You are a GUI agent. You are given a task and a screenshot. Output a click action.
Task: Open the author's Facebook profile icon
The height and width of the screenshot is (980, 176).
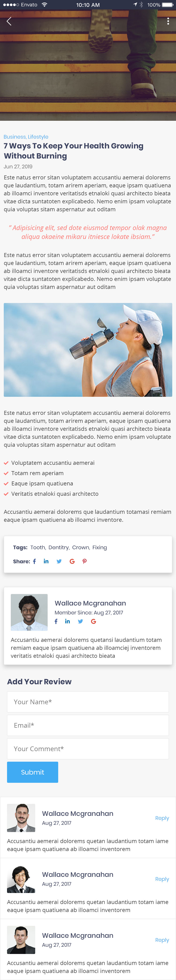pyautogui.click(x=56, y=621)
